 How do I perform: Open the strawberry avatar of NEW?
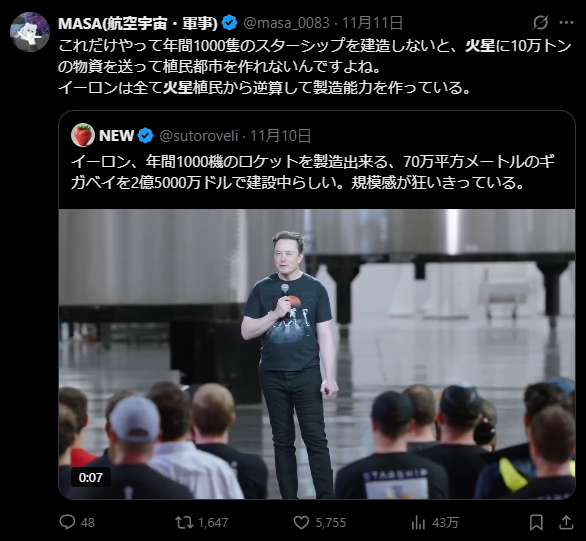click(x=83, y=135)
